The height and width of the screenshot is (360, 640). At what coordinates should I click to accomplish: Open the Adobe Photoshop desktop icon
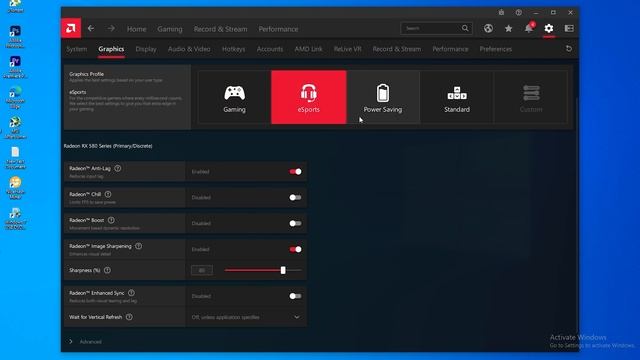point(15,38)
